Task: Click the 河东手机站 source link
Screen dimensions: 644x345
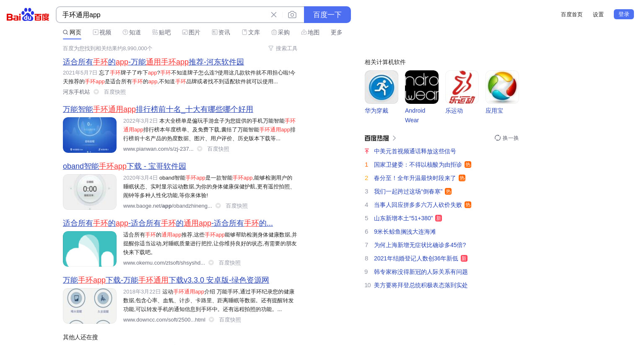Action: 76,92
